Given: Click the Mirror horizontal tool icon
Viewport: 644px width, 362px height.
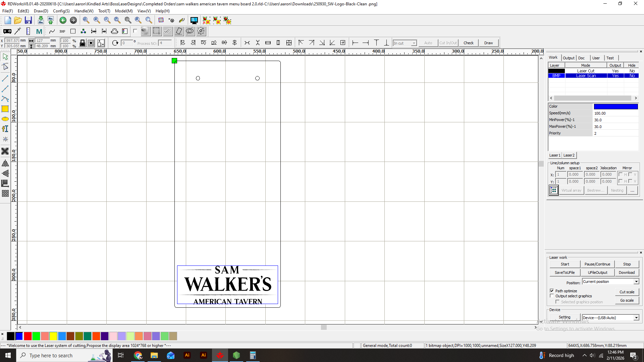Looking at the screenshot, I should click(x=5, y=164).
